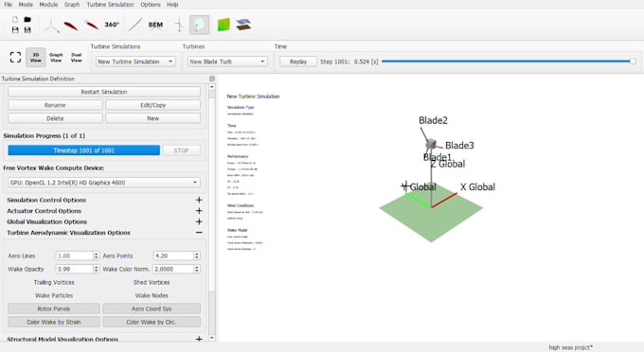The image size is (644, 352).
Task: Open the Turbine Simulations dropdown
Action: pyautogui.click(x=135, y=62)
